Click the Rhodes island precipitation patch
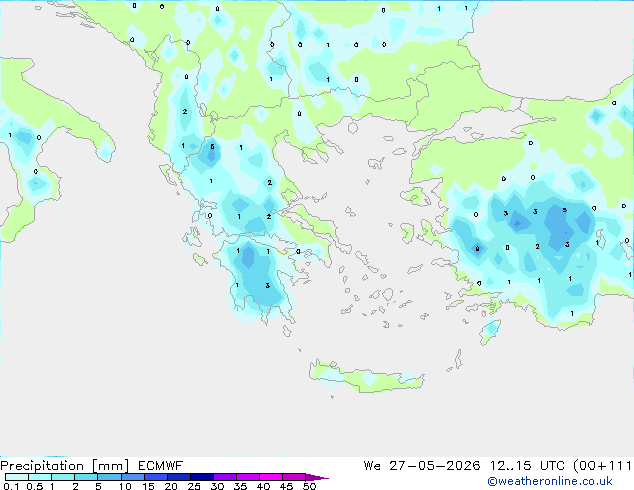Image resolution: width=634 pixels, height=490 pixels. click(491, 329)
